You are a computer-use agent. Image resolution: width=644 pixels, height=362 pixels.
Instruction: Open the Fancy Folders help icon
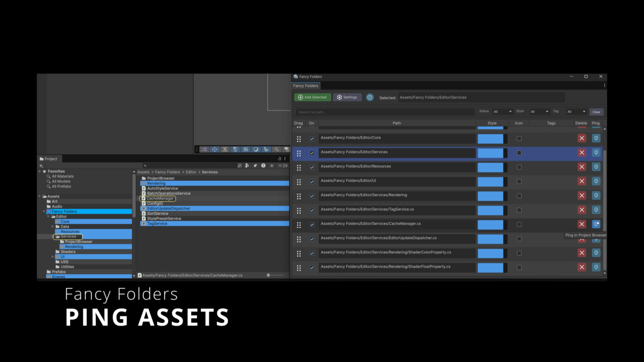[370, 98]
